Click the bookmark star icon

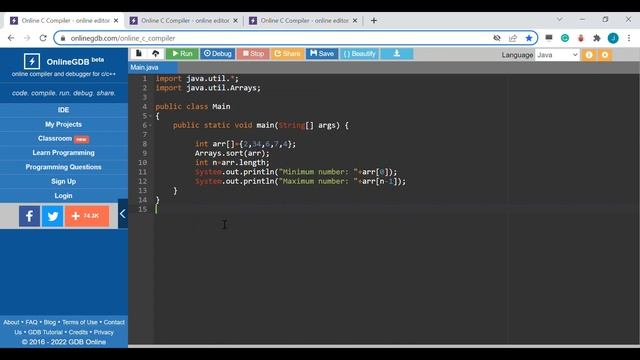(529, 38)
